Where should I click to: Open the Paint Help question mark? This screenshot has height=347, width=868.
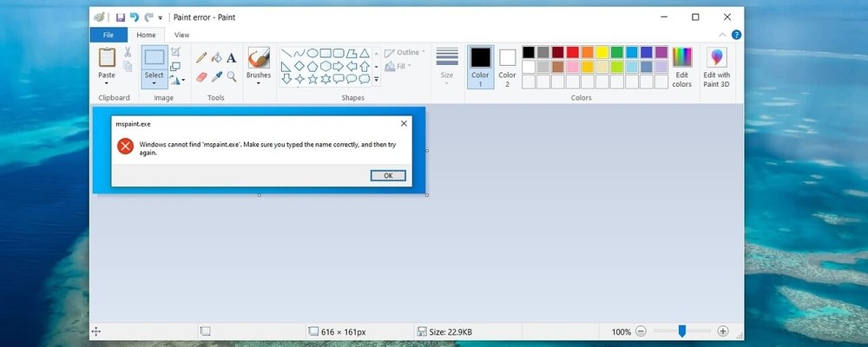[x=736, y=35]
